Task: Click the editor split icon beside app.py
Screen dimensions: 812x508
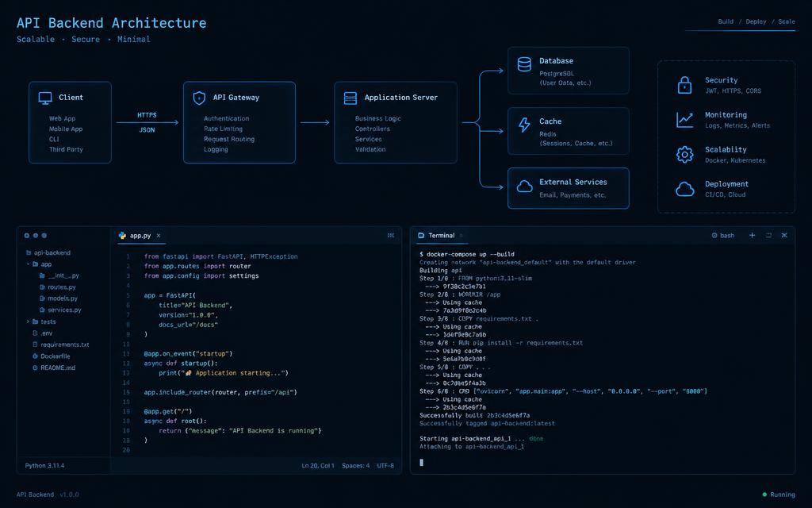Action: pyautogui.click(x=390, y=235)
